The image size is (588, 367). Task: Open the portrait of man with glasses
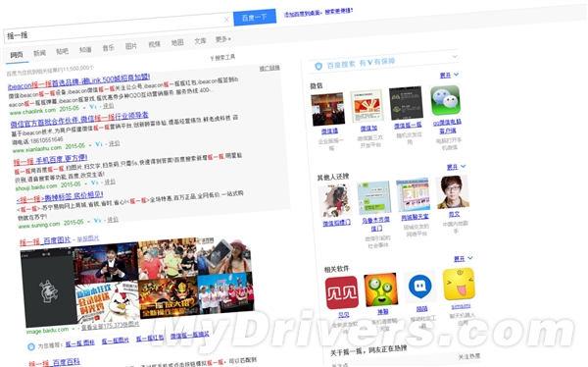(x=453, y=191)
